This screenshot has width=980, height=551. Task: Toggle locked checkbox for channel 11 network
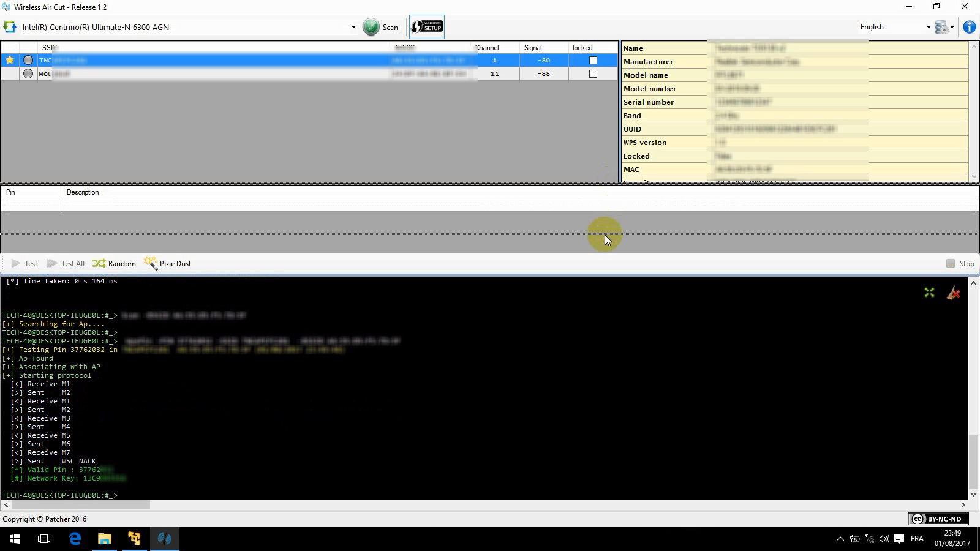(593, 73)
